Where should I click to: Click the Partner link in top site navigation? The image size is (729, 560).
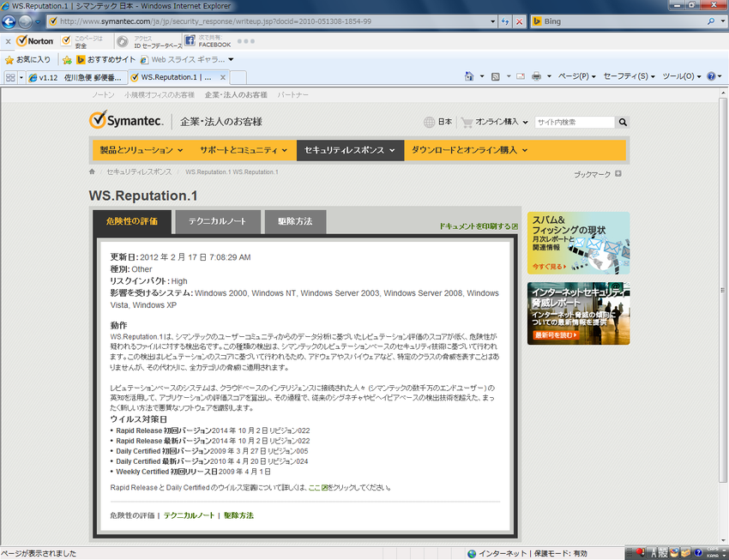click(x=292, y=95)
